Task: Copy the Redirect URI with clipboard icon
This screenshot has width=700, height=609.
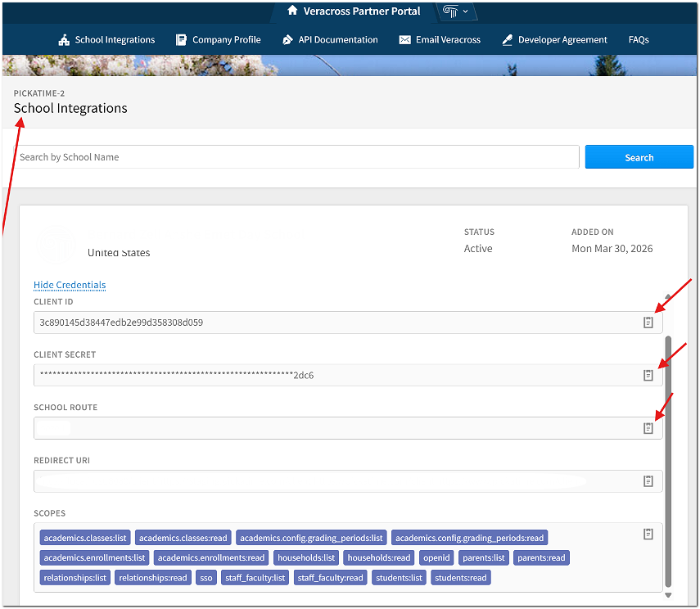Action: pyautogui.click(x=648, y=480)
